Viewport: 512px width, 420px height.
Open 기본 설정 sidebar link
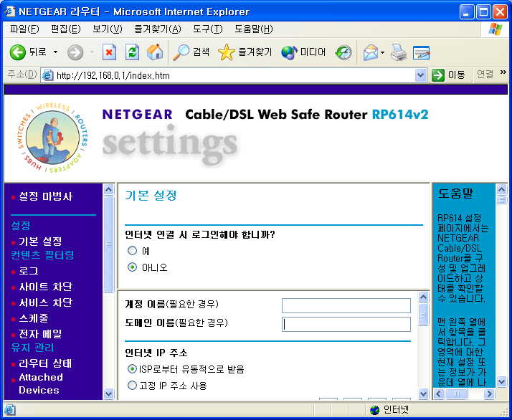point(40,242)
